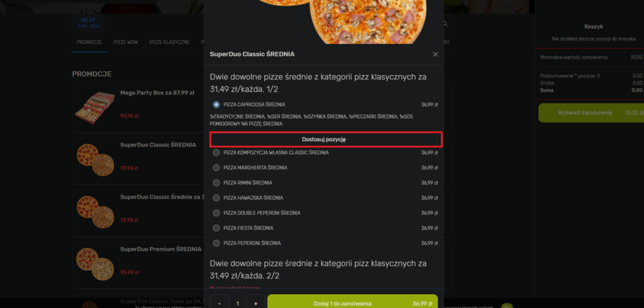Decrease quantity with the minus button
Image resolution: width=644 pixels, height=308 pixels.
tap(219, 304)
